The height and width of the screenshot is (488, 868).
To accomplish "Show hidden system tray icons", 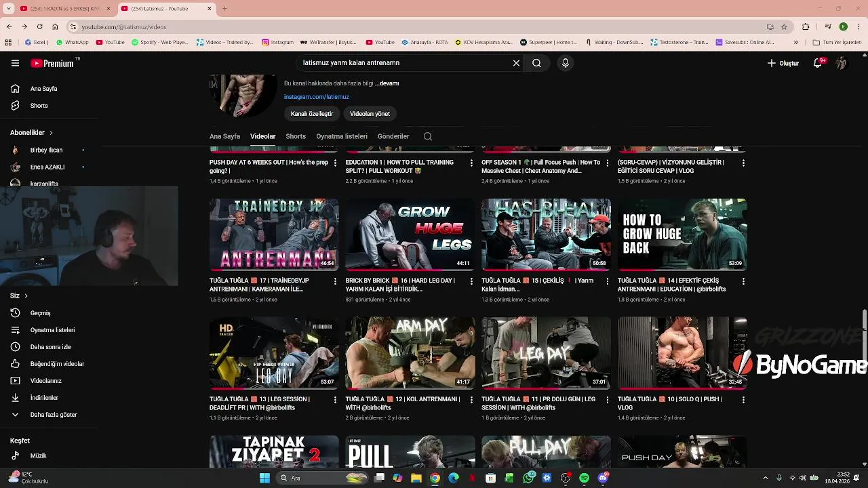I will click(x=766, y=478).
